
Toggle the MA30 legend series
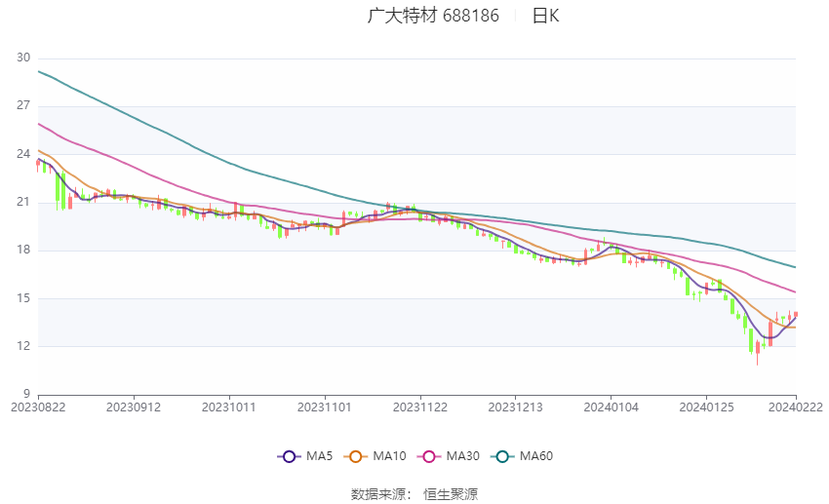click(449, 456)
